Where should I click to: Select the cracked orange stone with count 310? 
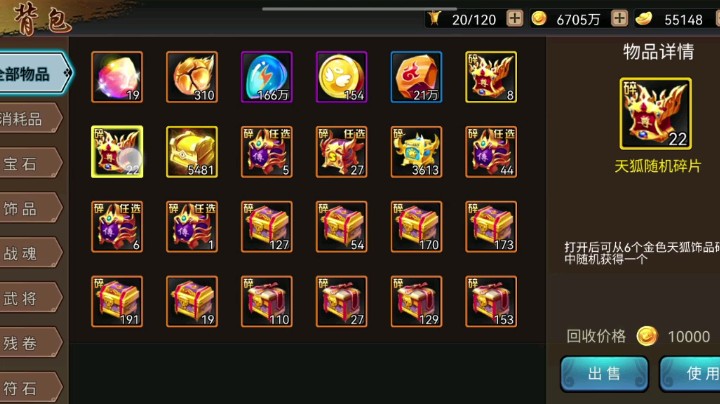click(192, 77)
